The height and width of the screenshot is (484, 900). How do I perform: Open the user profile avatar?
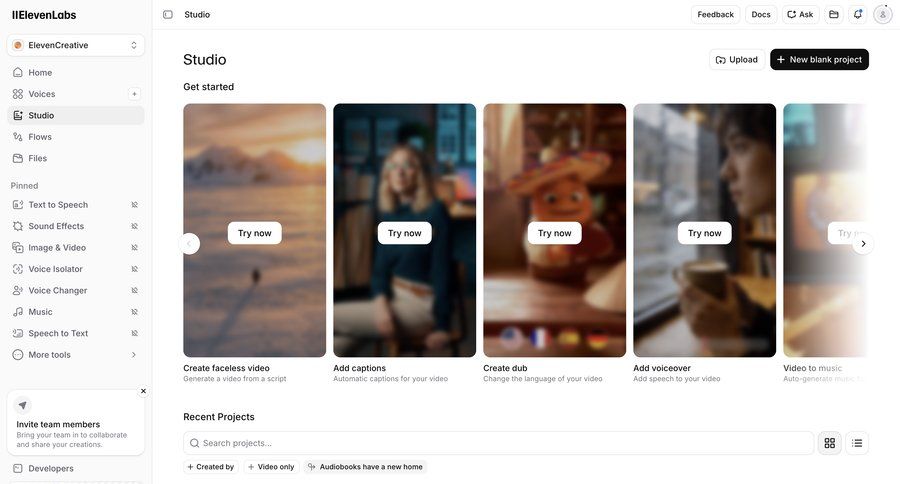click(x=882, y=14)
